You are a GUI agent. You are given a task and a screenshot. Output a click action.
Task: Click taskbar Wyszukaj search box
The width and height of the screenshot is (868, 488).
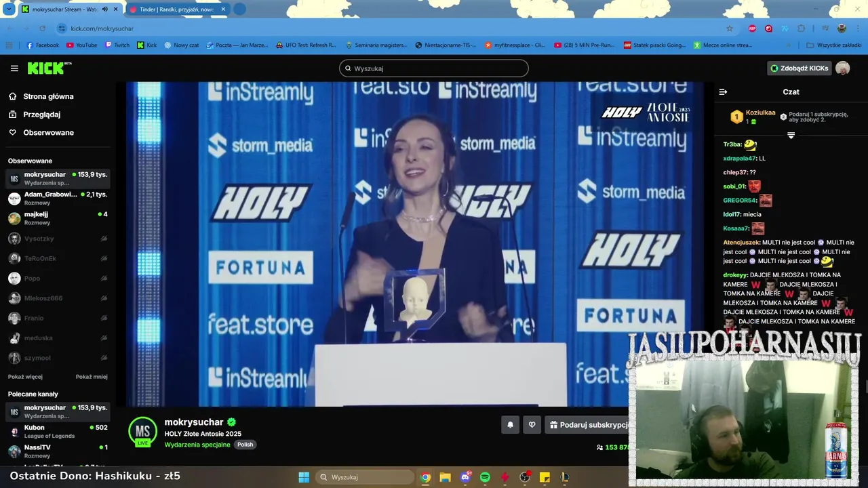[366, 477]
